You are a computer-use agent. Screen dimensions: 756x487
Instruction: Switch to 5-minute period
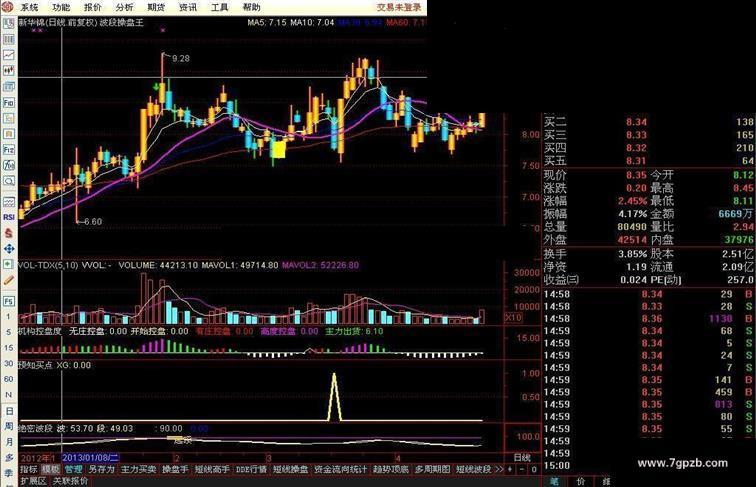(8, 332)
